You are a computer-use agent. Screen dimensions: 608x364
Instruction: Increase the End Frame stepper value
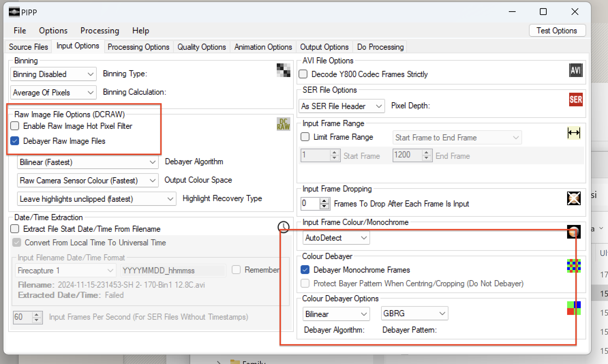pyautogui.click(x=427, y=152)
